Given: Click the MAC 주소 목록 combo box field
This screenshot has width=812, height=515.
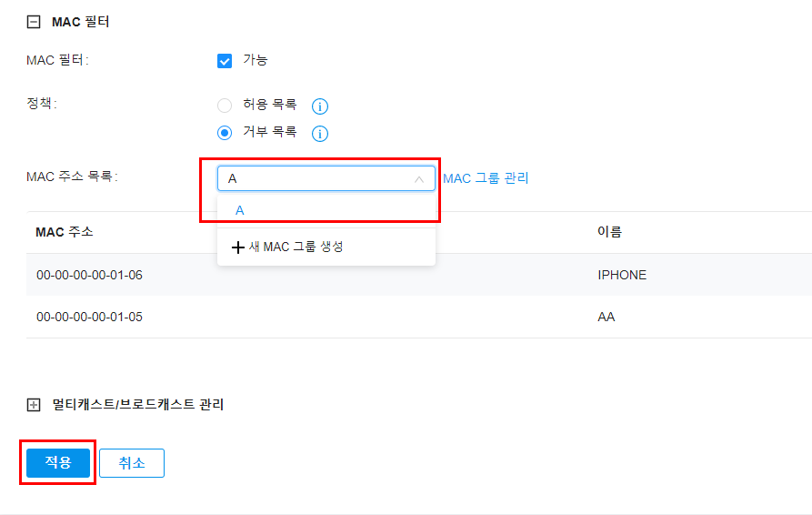Looking at the screenshot, I should (326, 178).
